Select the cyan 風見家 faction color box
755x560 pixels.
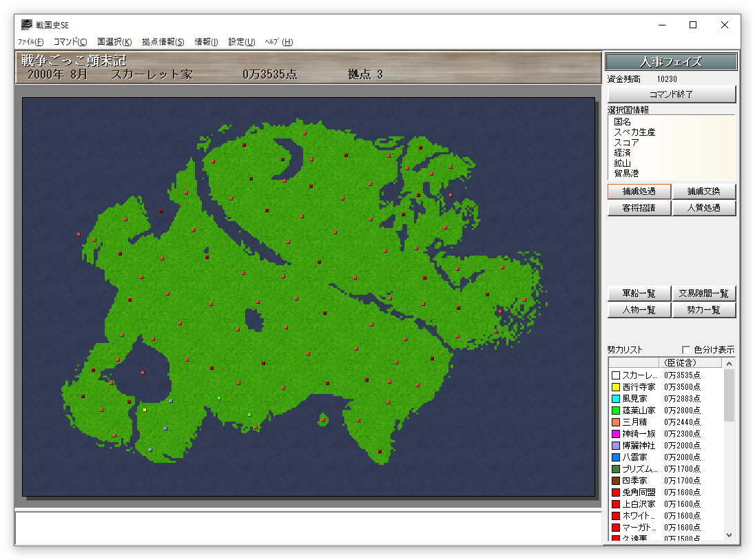click(x=616, y=399)
